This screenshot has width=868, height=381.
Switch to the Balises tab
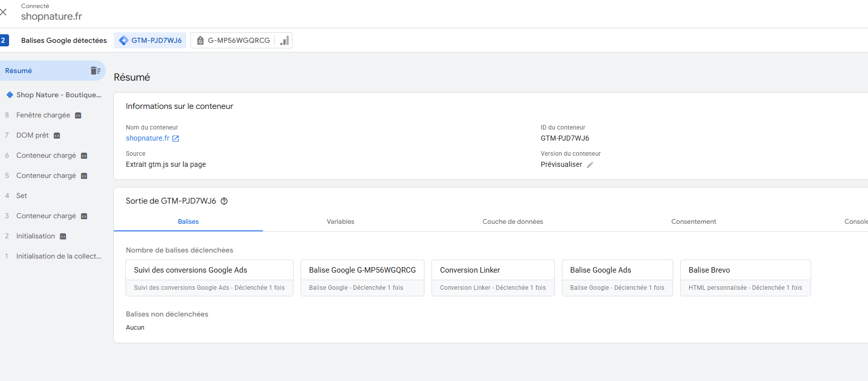[x=188, y=222]
